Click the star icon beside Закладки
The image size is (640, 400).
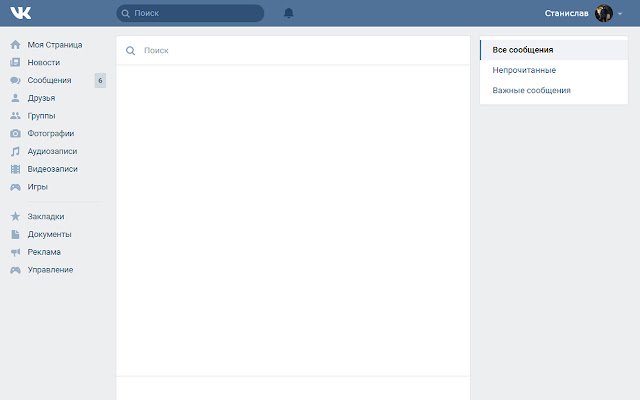pyautogui.click(x=15, y=216)
